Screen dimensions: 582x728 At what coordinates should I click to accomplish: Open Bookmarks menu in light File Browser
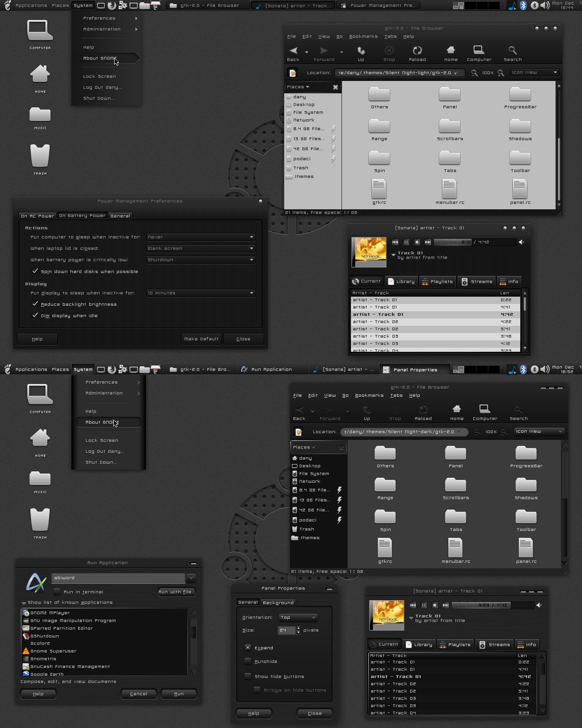point(363,36)
